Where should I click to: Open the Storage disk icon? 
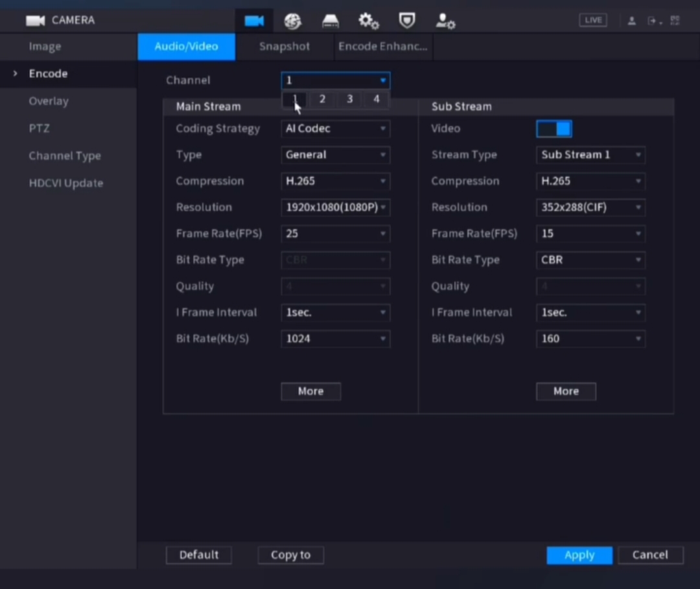pyautogui.click(x=331, y=21)
